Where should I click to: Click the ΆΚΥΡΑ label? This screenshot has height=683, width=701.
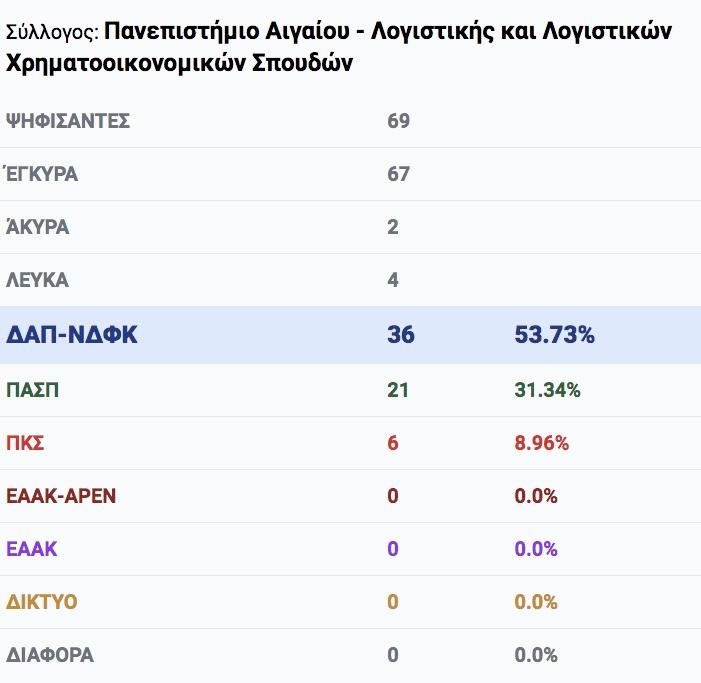38,227
